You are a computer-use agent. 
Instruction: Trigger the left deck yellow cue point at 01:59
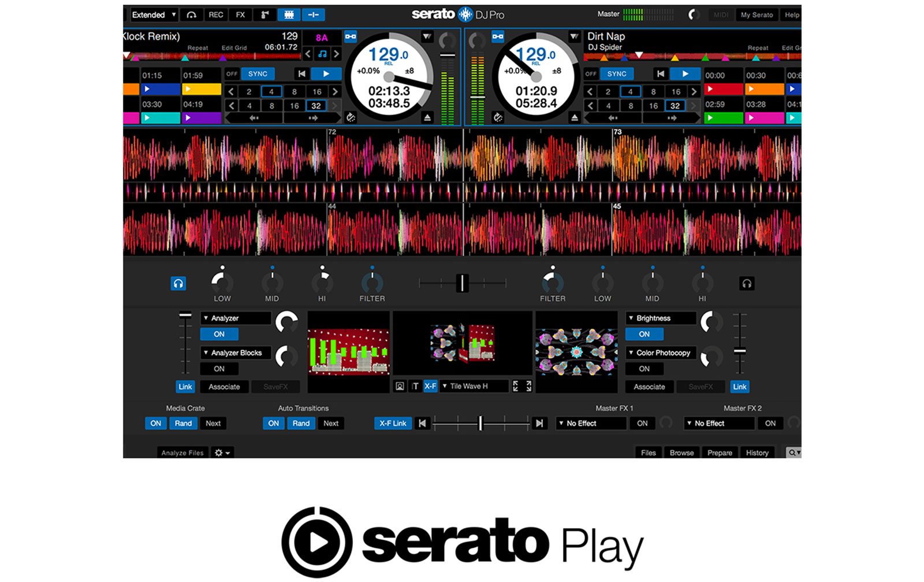pos(202,89)
